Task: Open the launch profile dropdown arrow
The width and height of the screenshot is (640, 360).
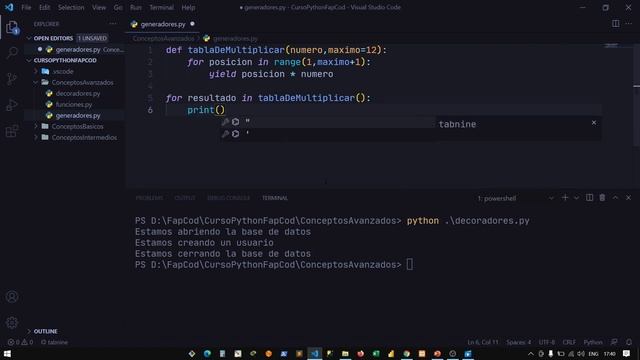Action: point(576,198)
